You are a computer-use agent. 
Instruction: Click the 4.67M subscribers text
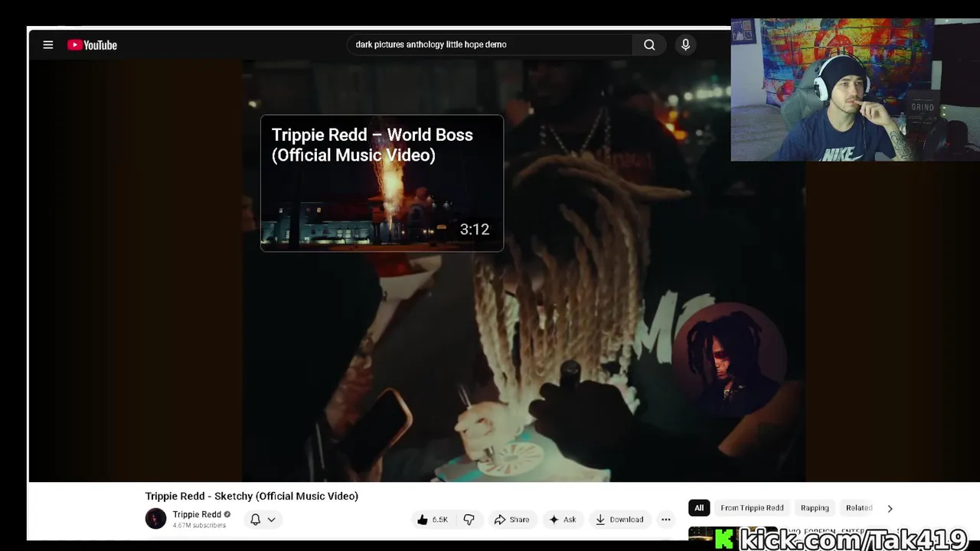199,526
